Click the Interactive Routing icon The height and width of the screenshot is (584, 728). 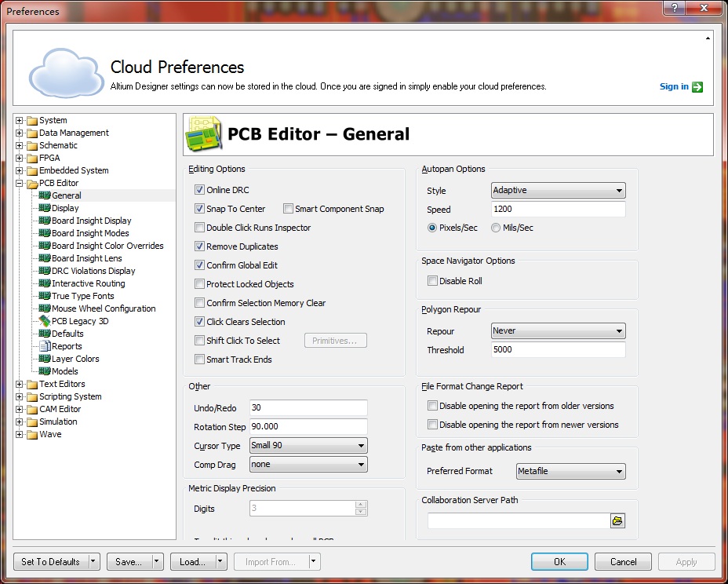[x=45, y=283]
